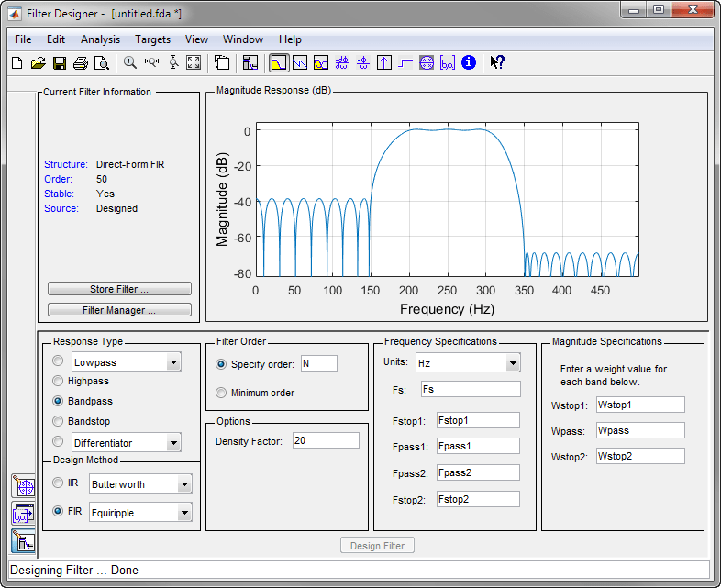Open the frequency Units dropdown
The height and width of the screenshot is (588, 721).
pyautogui.click(x=513, y=362)
